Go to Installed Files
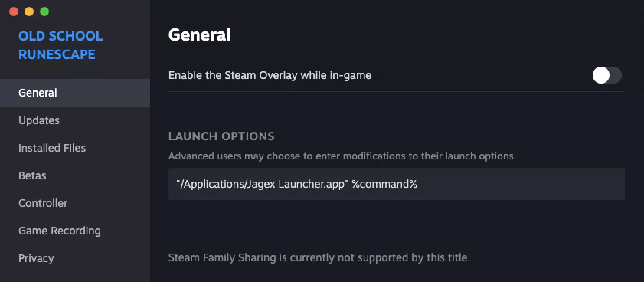Viewport: 644px width, 282px height. [x=52, y=148]
